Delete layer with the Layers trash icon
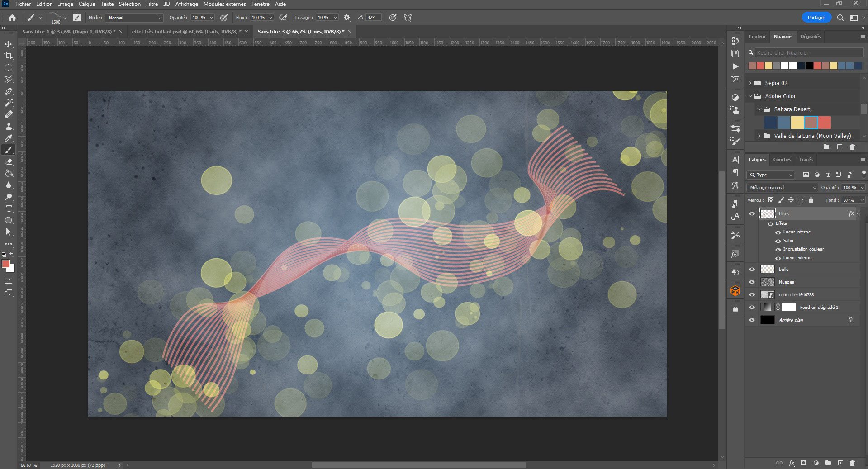 (852, 463)
